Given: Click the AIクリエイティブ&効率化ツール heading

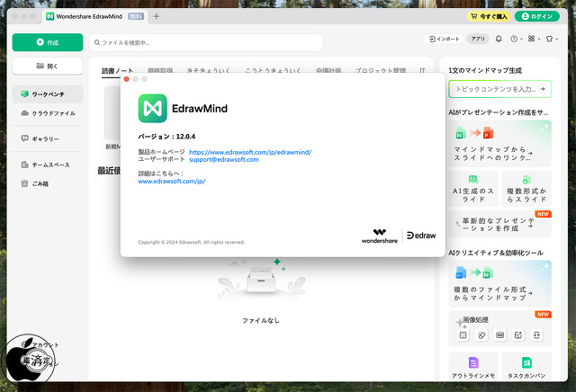Looking at the screenshot, I should 496,253.
